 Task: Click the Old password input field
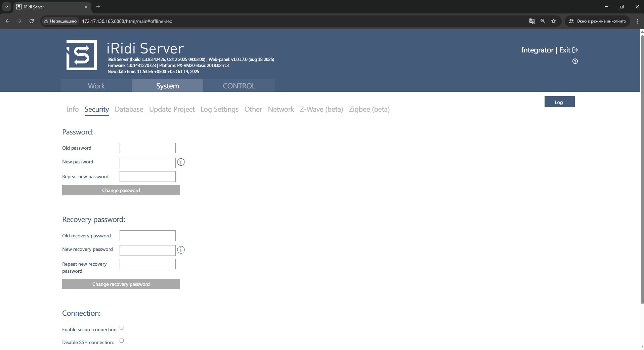click(x=147, y=148)
